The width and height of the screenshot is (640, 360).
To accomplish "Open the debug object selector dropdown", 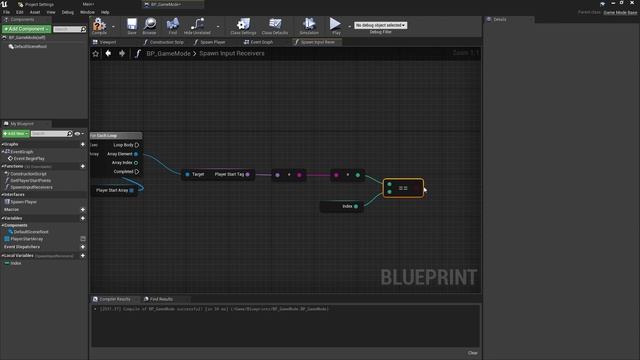I will point(380,25).
